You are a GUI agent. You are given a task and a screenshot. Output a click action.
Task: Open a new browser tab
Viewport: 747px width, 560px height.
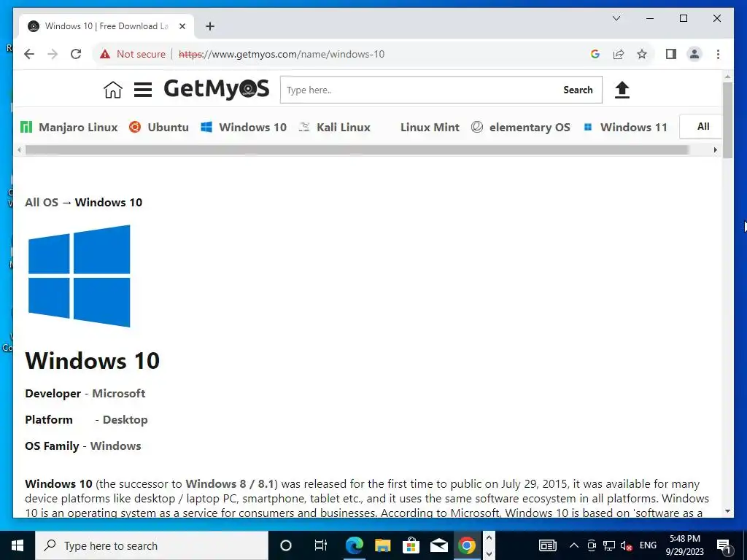click(x=210, y=26)
